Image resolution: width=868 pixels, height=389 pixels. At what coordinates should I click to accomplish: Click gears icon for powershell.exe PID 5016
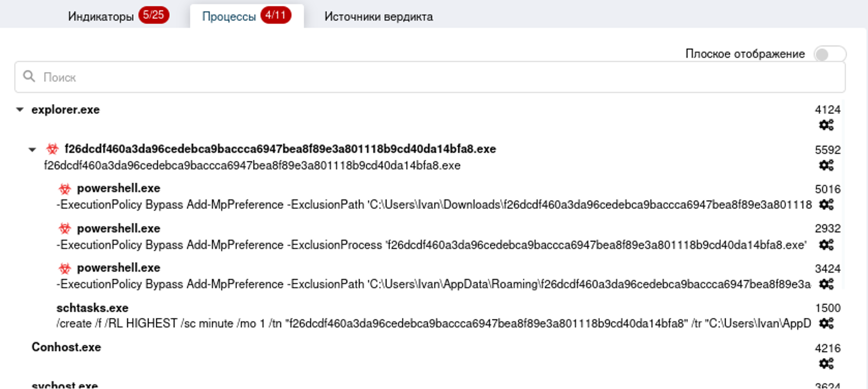pyautogui.click(x=826, y=205)
